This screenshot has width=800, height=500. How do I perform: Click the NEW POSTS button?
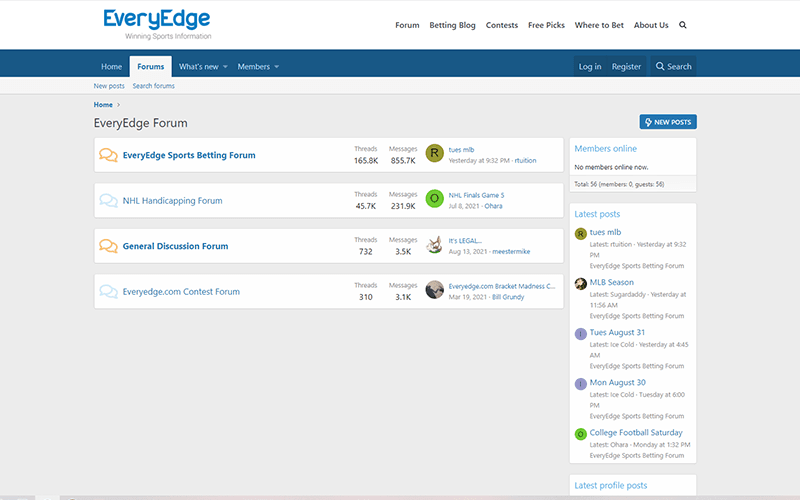tap(668, 122)
